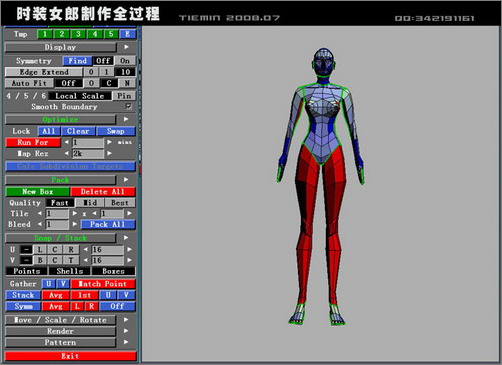Click the red Run For button
The image size is (502, 365).
(x=33, y=142)
